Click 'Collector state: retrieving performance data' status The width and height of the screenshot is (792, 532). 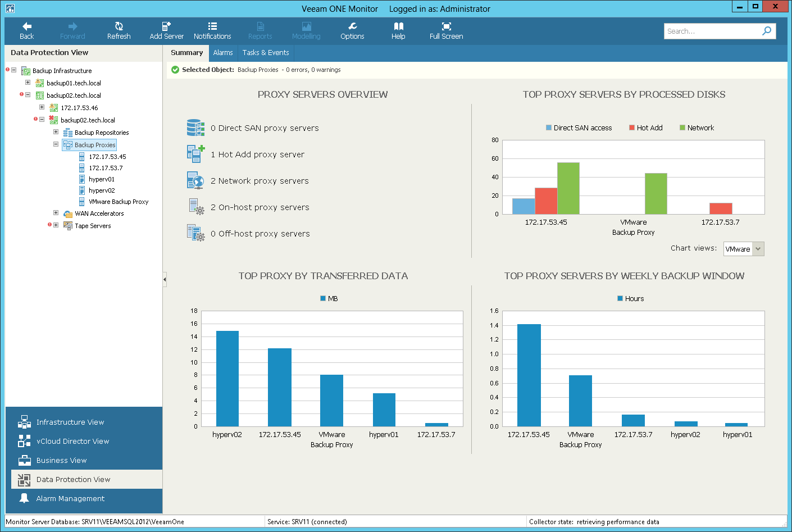(x=594, y=522)
